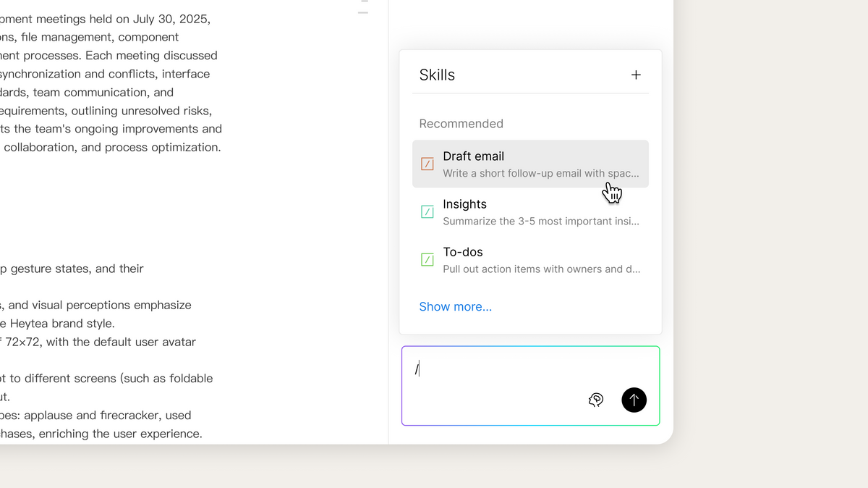The width and height of the screenshot is (868, 488).
Task: Click the orange Draft email skill icon
Action: click(x=427, y=164)
